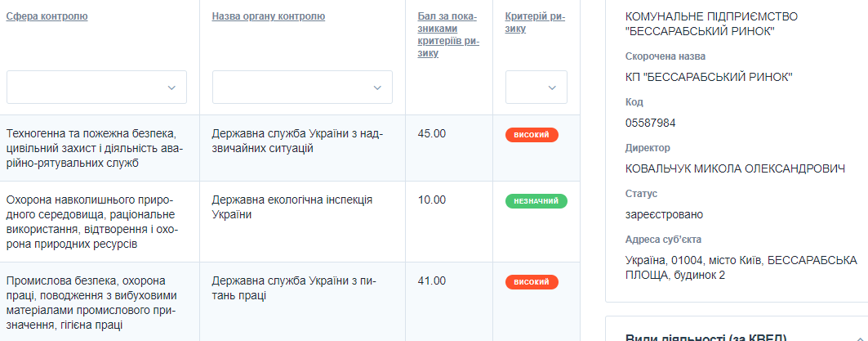Click director name КОВАЛЬЧУК МИКОЛА ОЛЕКСАНДРОВИЧ
This screenshot has width=868, height=341.
click(x=734, y=168)
